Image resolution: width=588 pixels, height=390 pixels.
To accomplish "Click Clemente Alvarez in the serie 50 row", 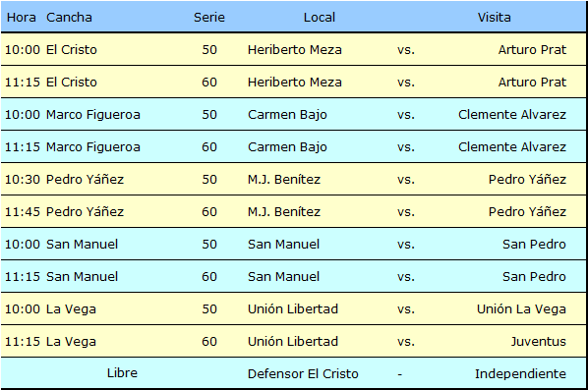I will click(x=512, y=115).
